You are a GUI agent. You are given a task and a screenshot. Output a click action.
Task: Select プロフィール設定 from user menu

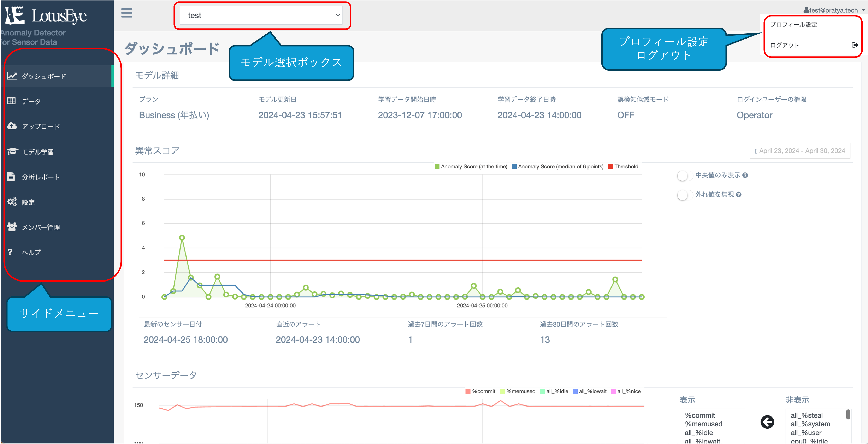click(x=793, y=25)
